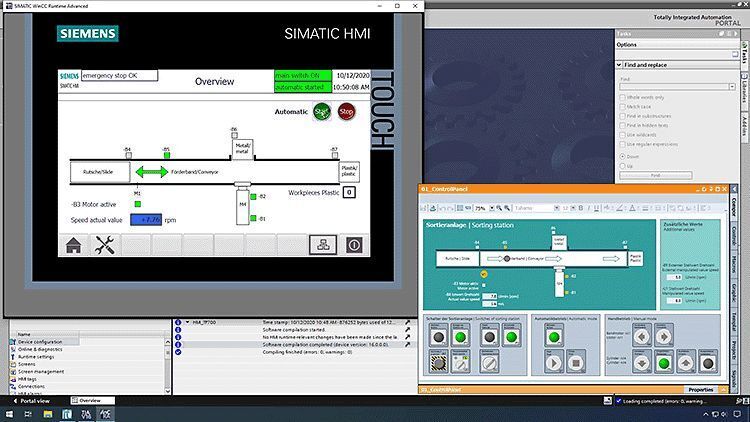Click the project tree scroll down arrow
750x422 pixels.
167,391
